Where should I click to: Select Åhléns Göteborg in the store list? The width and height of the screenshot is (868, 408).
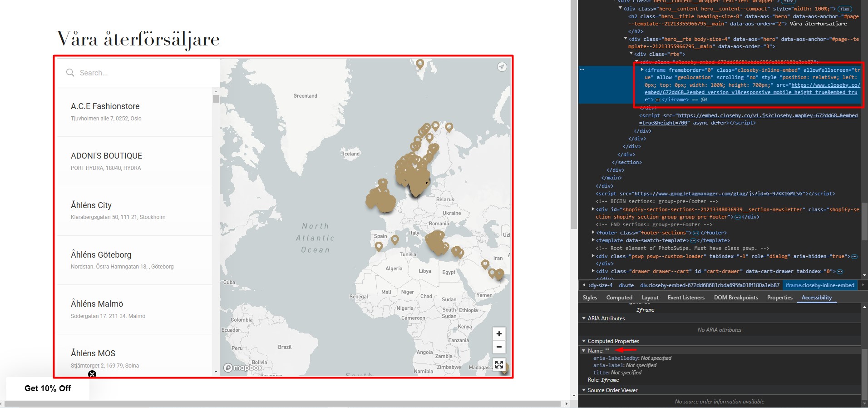coord(134,260)
